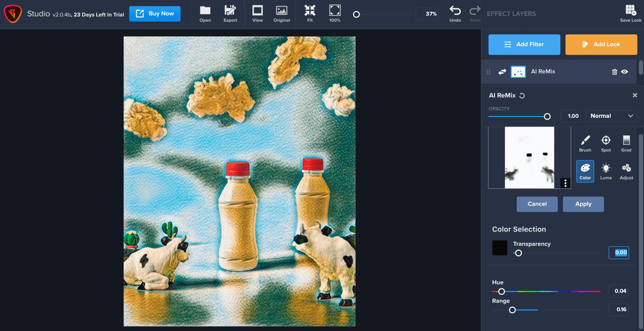The image size is (644, 331).
Task: Toggle AI ReMix layer visibility eye
Action: [x=625, y=72]
